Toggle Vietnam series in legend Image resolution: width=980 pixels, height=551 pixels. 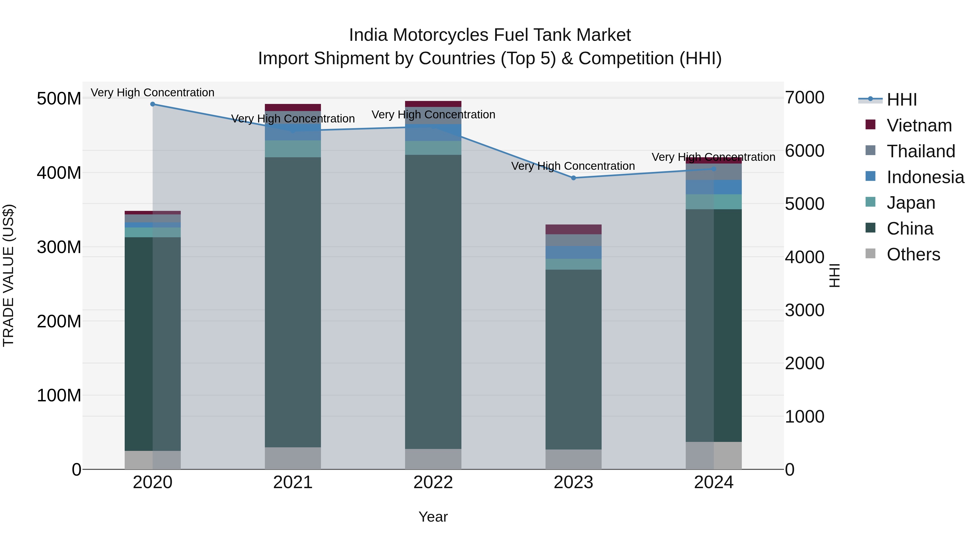(908, 125)
